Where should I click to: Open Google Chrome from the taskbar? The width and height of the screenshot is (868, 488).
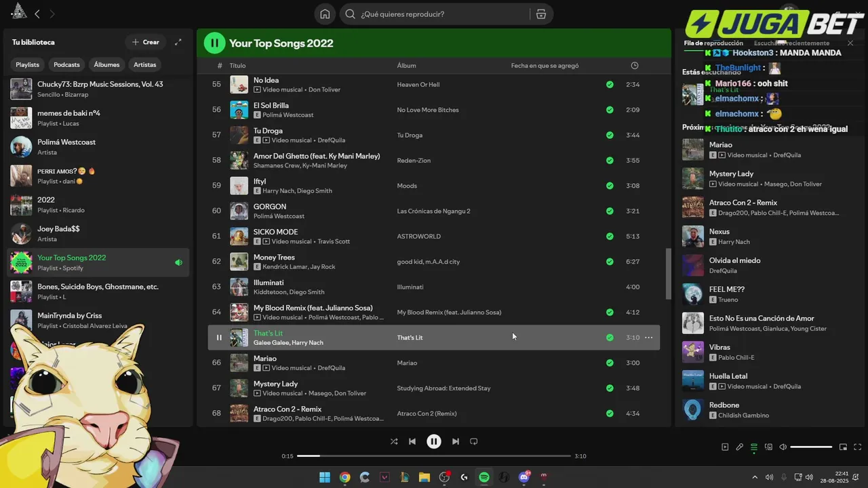(344, 477)
